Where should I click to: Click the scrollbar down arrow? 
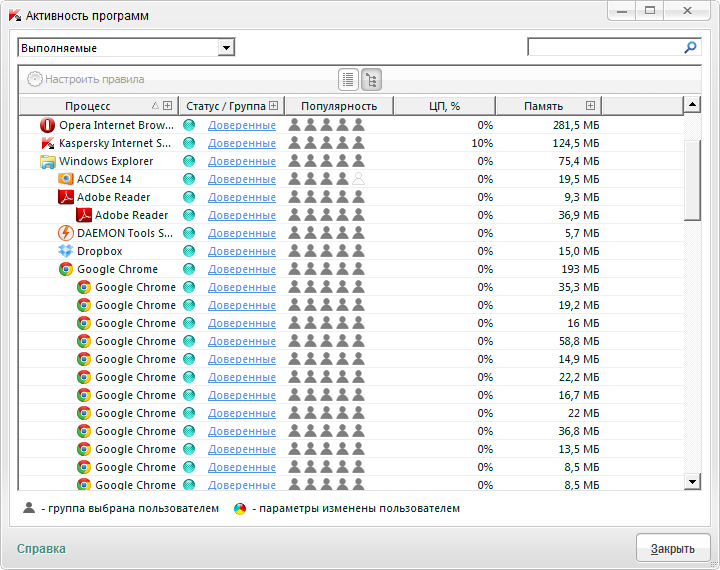[692, 481]
